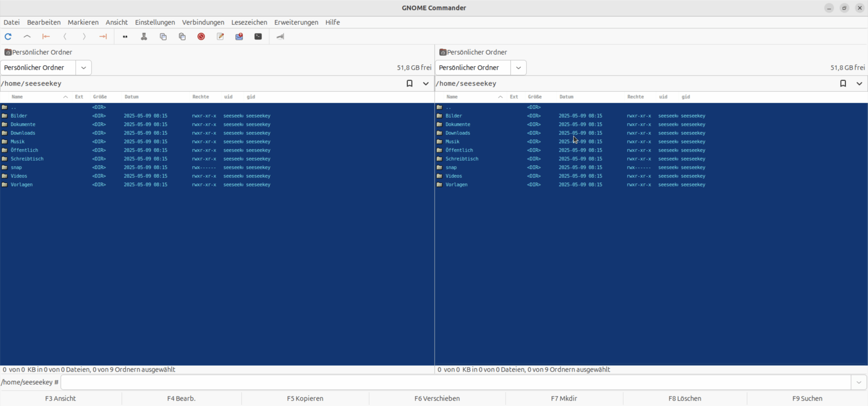Image resolution: width=868 pixels, height=406 pixels.
Task: Open the right pane path history chevron
Action: pos(859,84)
